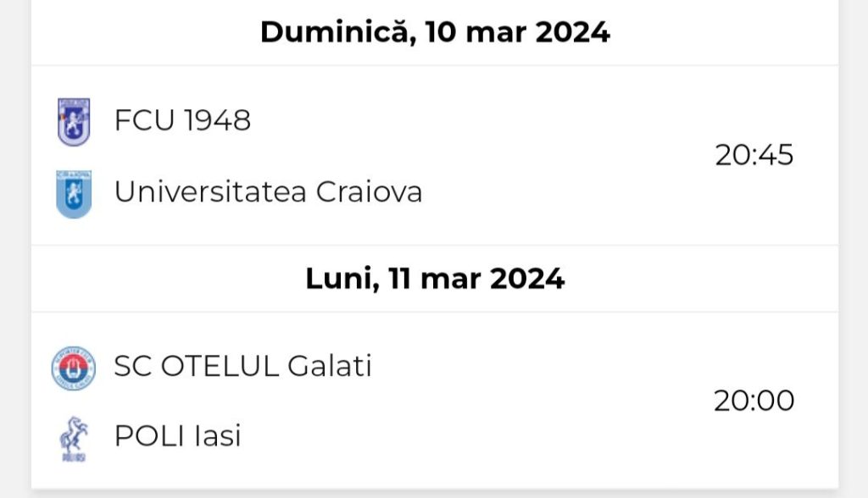Open the POLI Iasi team name
Viewport: 868px width, 498px height.
pyautogui.click(x=178, y=436)
